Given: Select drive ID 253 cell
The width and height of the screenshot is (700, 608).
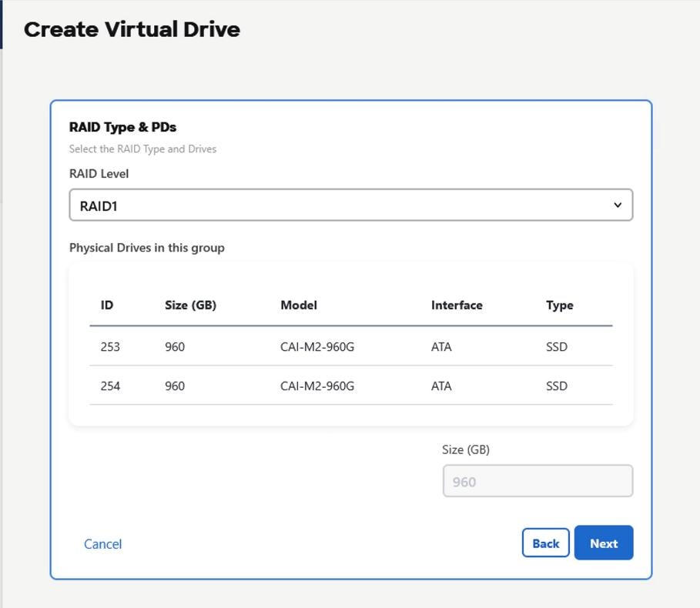Looking at the screenshot, I should 110,346.
